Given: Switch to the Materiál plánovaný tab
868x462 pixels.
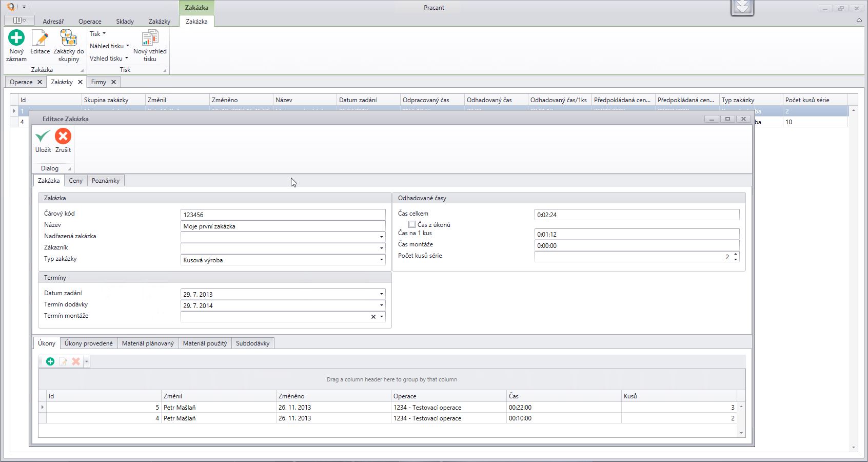Looking at the screenshot, I should coord(148,343).
